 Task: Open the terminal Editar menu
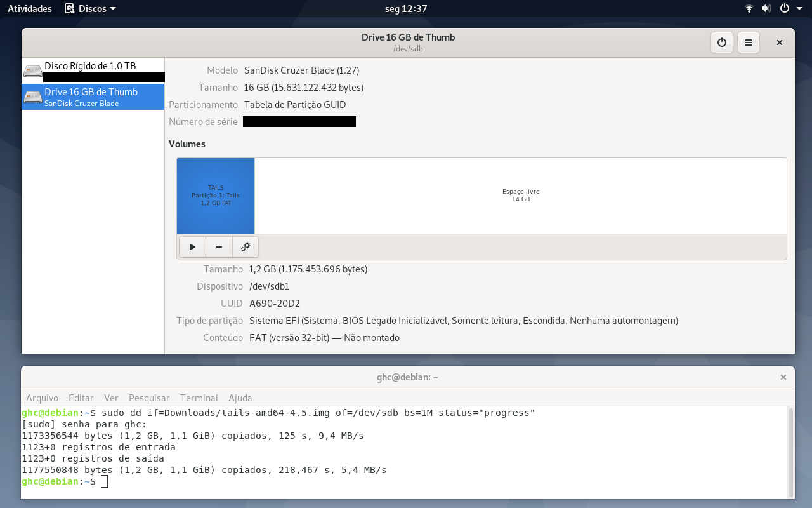(81, 398)
